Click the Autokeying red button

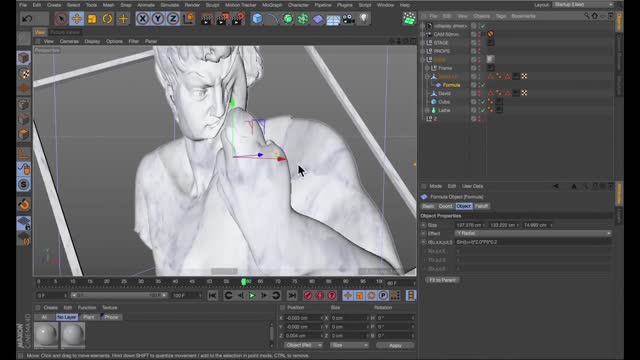pyautogui.click(x=320, y=296)
